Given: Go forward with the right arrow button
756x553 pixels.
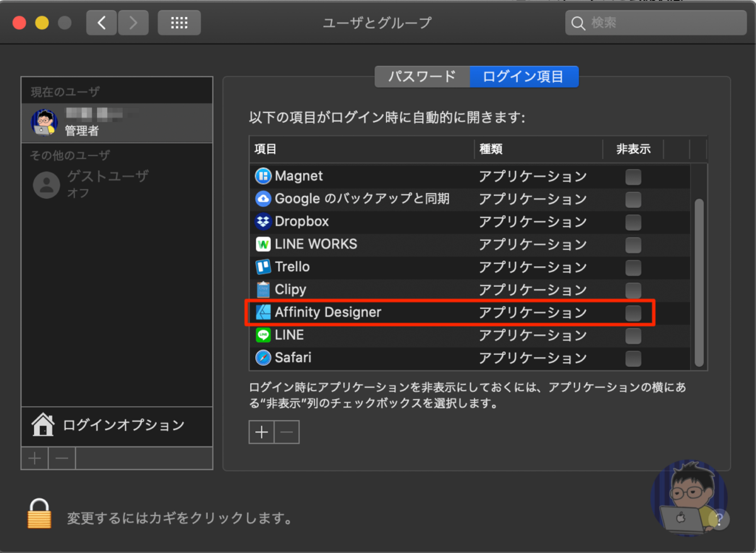Looking at the screenshot, I should [132, 23].
